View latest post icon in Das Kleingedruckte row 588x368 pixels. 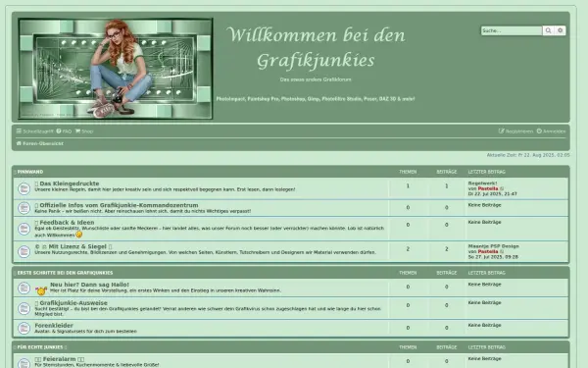pyautogui.click(x=502, y=188)
